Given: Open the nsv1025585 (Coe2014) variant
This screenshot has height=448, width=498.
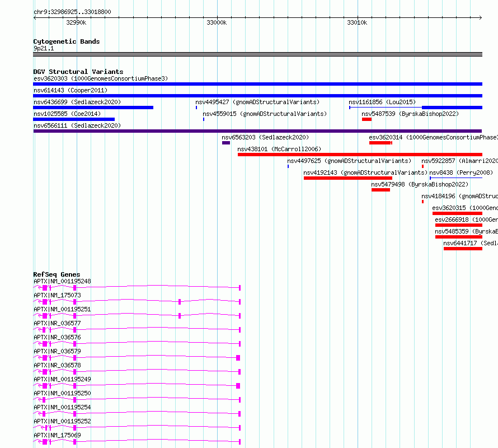Looking at the screenshot, I should tap(67, 114).
